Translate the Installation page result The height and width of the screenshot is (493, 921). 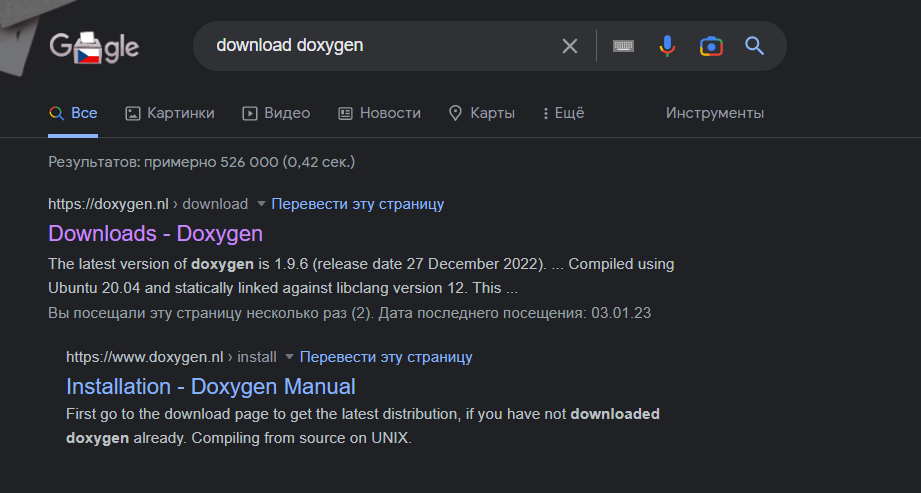pyautogui.click(x=386, y=357)
